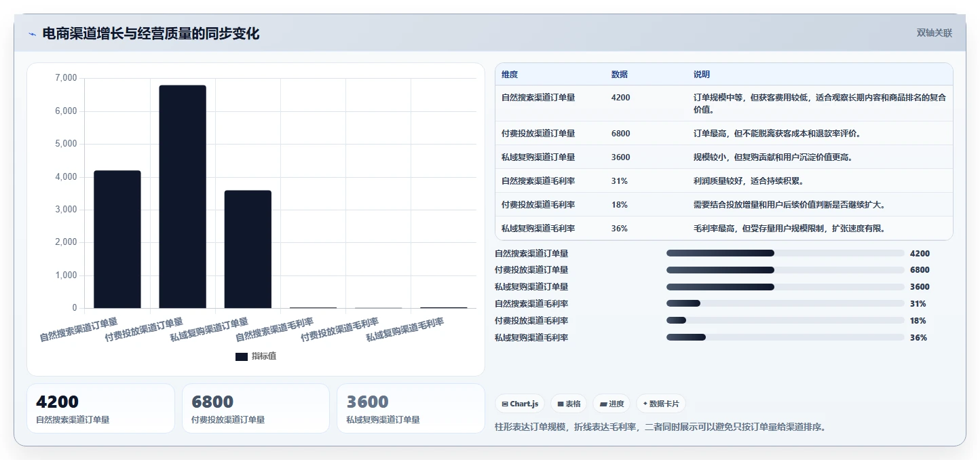Click the 私域复购渠道订单量 bar in chart

click(248, 249)
